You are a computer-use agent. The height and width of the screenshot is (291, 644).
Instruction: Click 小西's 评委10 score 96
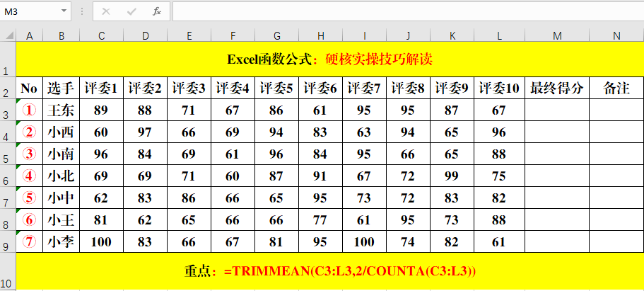pyautogui.click(x=499, y=132)
